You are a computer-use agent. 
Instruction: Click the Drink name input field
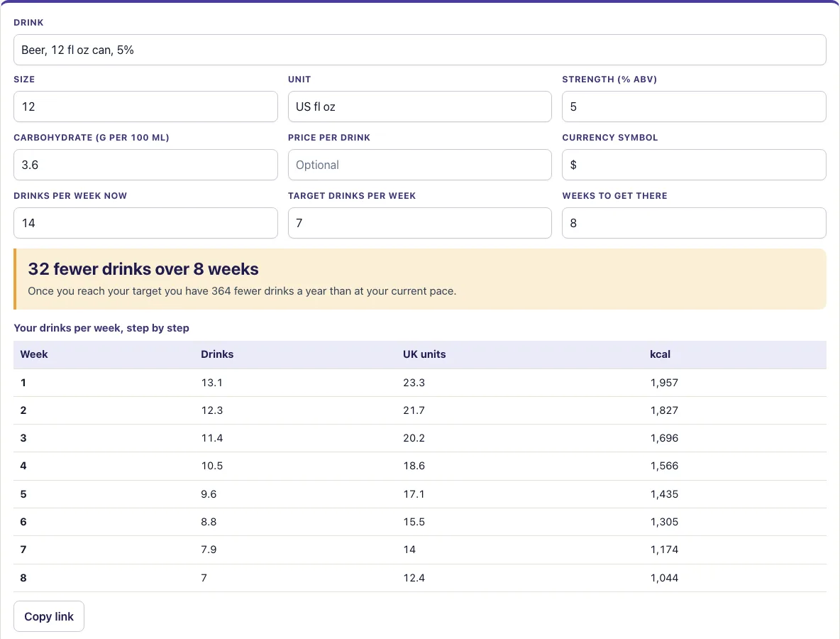coord(419,50)
